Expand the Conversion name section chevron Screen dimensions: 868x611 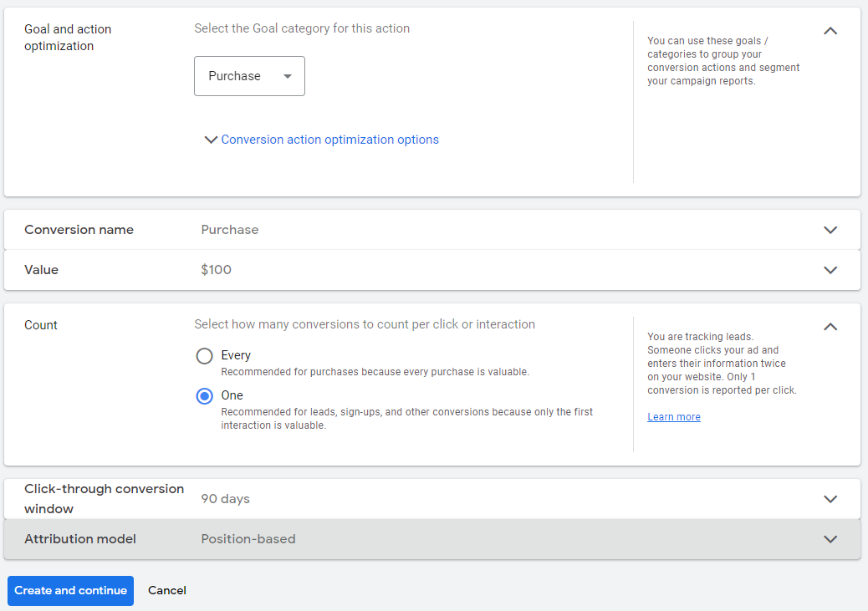(x=830, y=229)
